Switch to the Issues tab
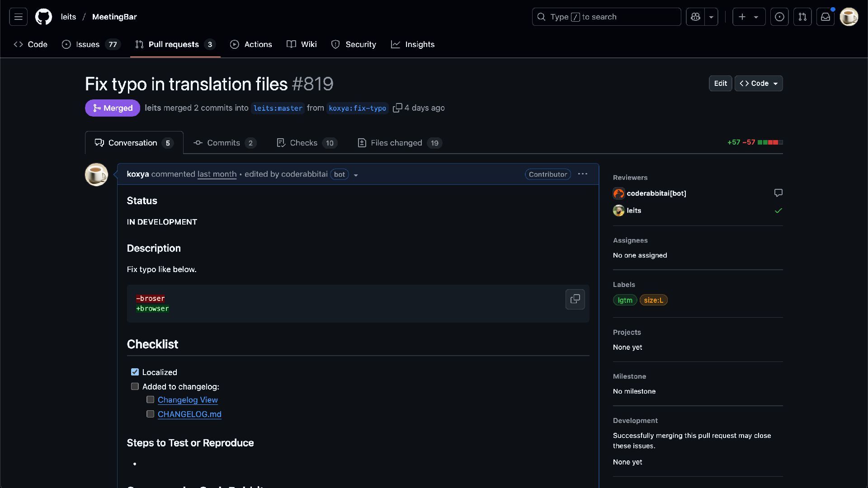The width and height of the screenshot is (868, 488). pyautogui.click(x=91, y=44)
